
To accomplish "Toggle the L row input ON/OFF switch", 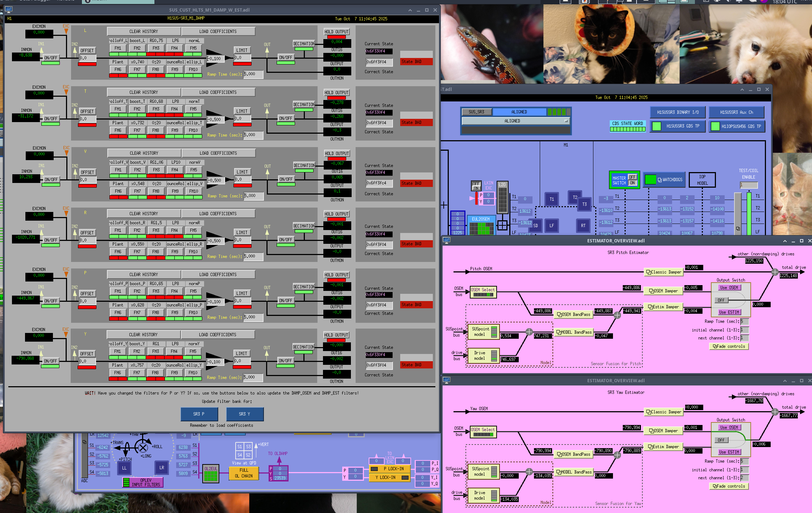I will 51,58.
